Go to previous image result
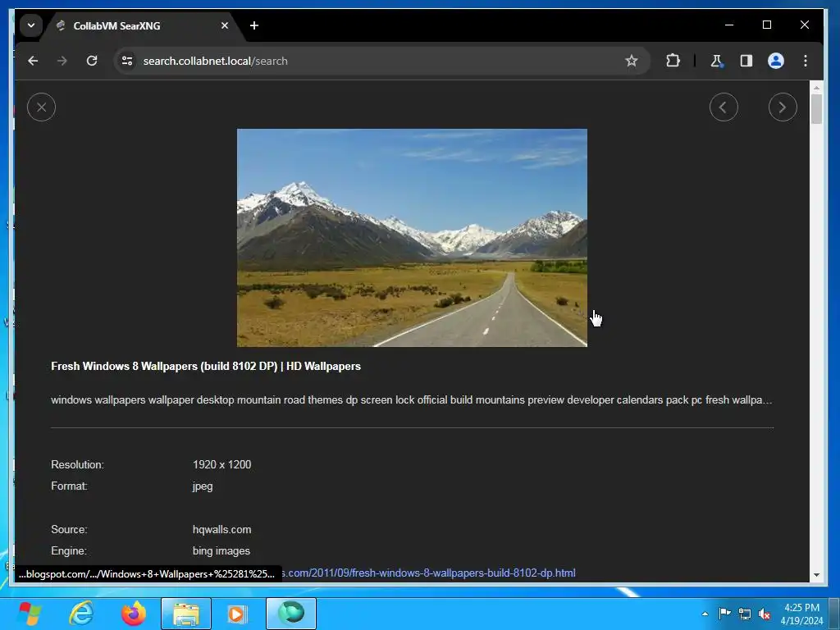Screen dimensions: 840x630 (x=724, y=107)
